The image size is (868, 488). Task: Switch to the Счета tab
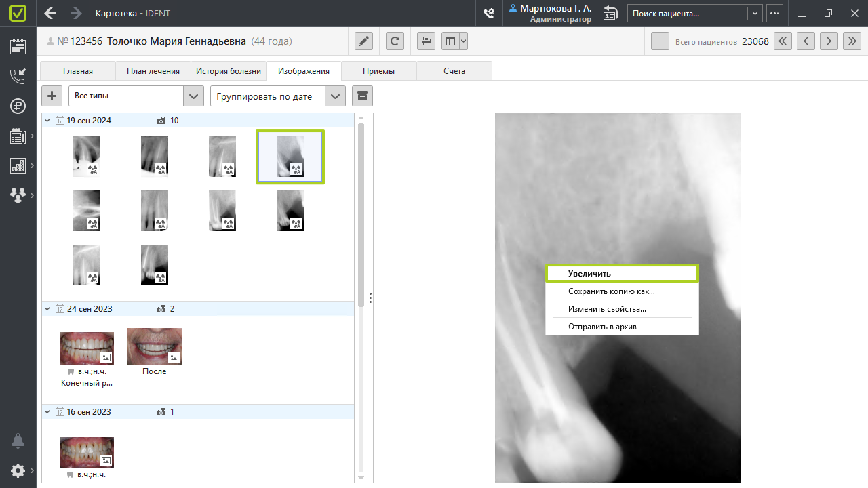[454, 71]
